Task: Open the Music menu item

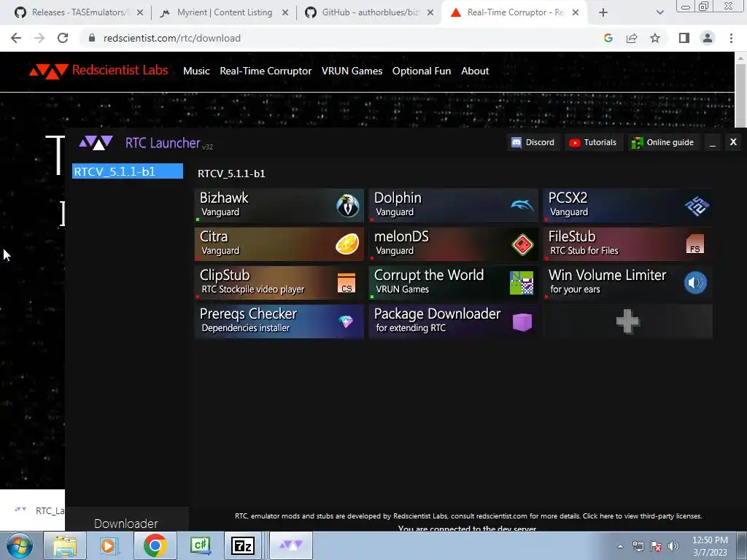Action: click(196, 71)
